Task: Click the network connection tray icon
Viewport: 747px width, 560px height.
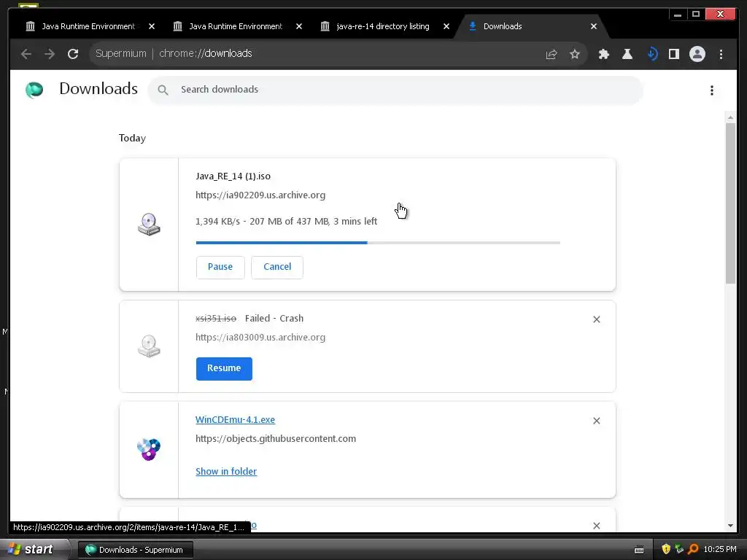Action: click(679, 550)
